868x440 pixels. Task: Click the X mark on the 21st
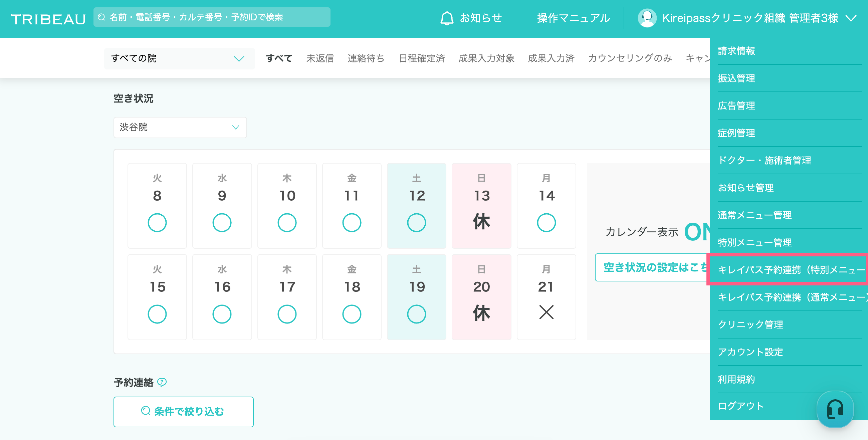(x=546, y=312)
